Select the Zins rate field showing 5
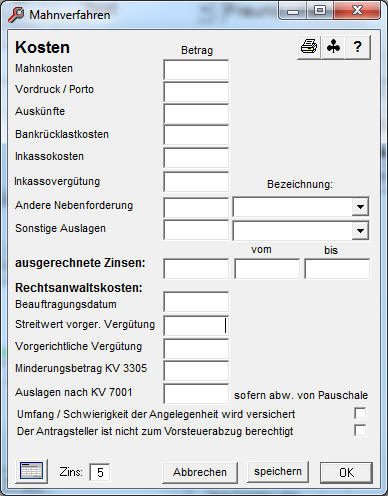Viewport: 388px width, 496px height. [x=100, y=472]
